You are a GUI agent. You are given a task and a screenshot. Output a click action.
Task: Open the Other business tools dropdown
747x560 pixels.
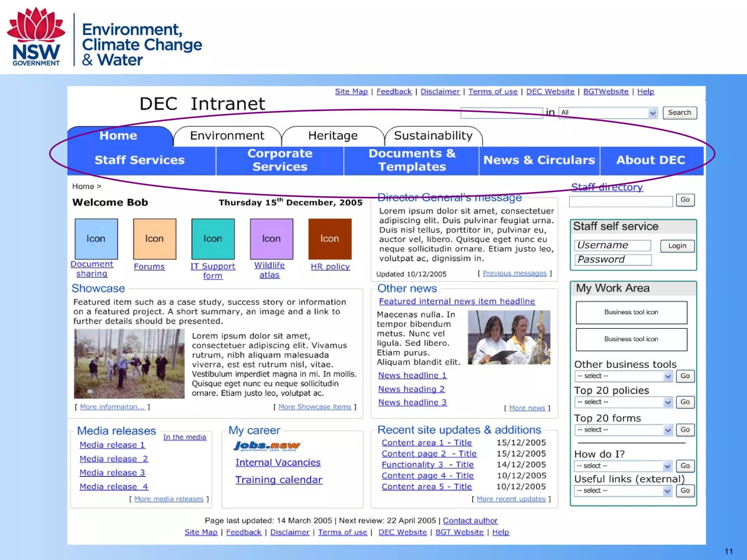(623, 376)
